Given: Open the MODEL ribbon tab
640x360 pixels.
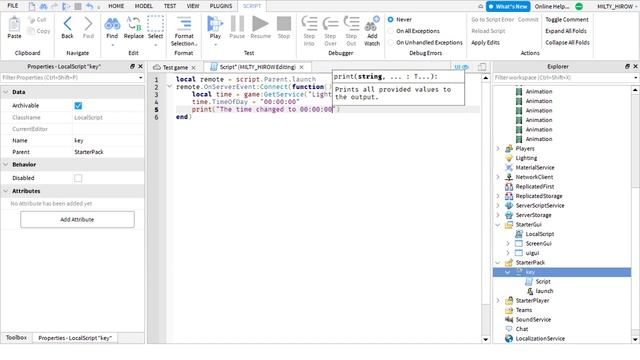Looking at the screenshot, I should click(144, 6).
